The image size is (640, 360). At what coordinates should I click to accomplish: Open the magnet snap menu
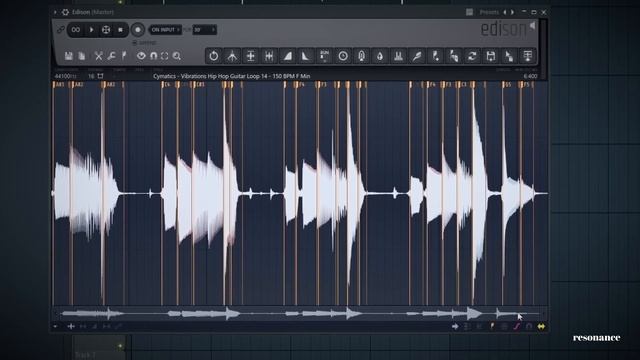[x=153, y=56]
